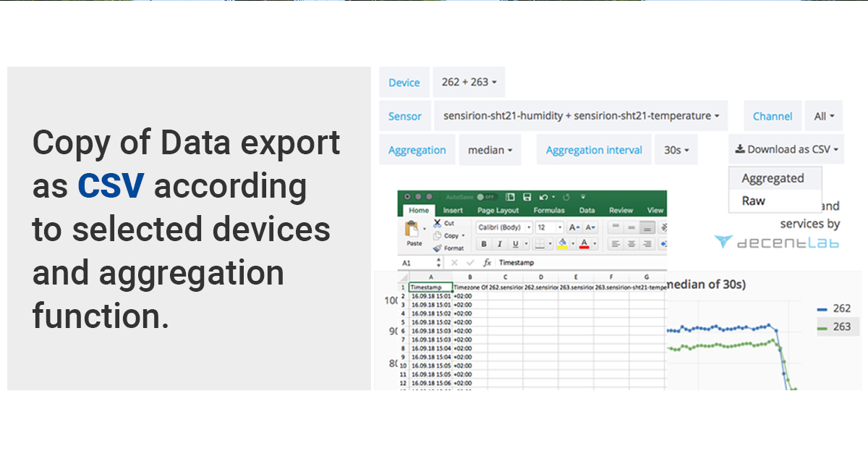
Task: Click the middle vertical align icon
Action: [631, 227]
